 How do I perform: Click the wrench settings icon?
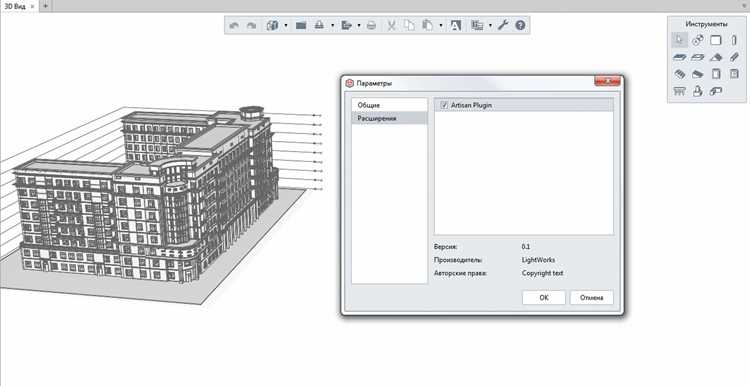click(503, 25)
